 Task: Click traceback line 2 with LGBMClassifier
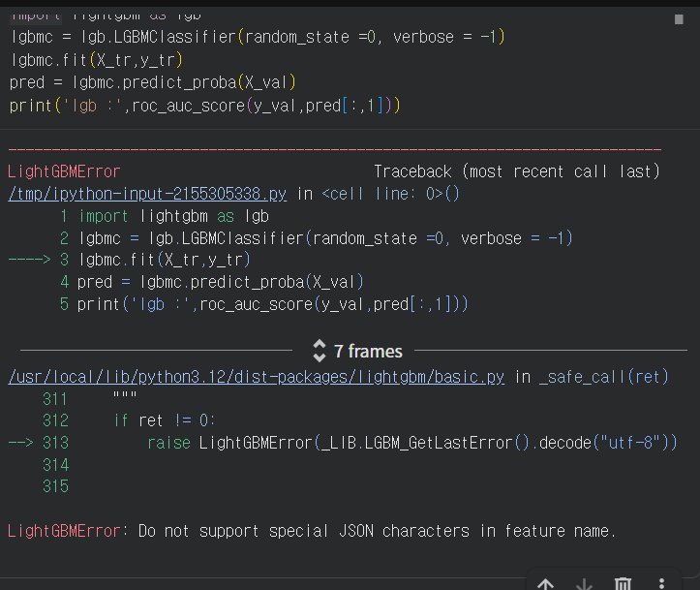316,238
